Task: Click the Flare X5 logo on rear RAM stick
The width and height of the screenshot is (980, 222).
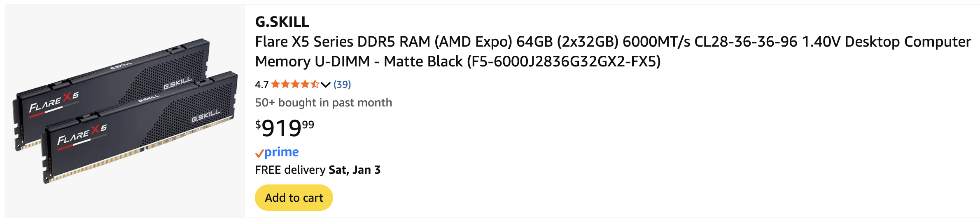Action: (54, 102)
